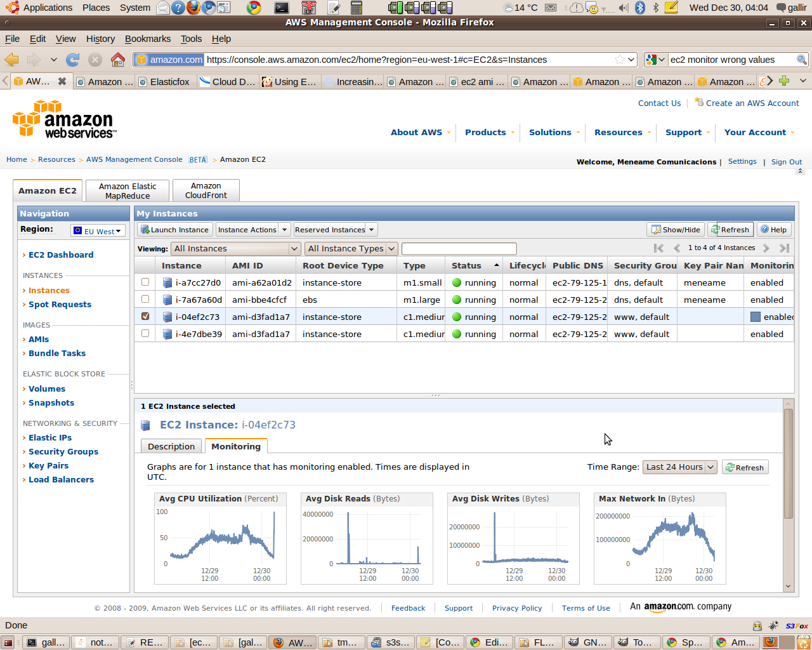Image resolution: width=812 pixels, height=650 pixels.
Task: Close the active AWS tab
Action: point(62,81)
